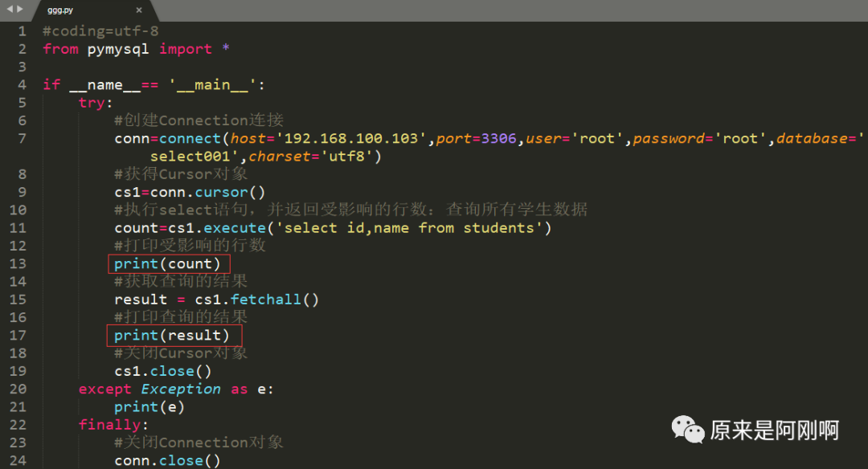The width and height of the screenshot is (868, 469).
Task: Click the port value 3306
Action: (499, 139)
